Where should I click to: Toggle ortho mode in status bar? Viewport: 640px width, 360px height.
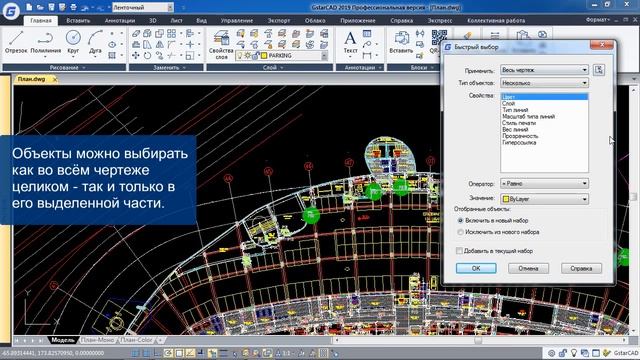tap(157, 353)
